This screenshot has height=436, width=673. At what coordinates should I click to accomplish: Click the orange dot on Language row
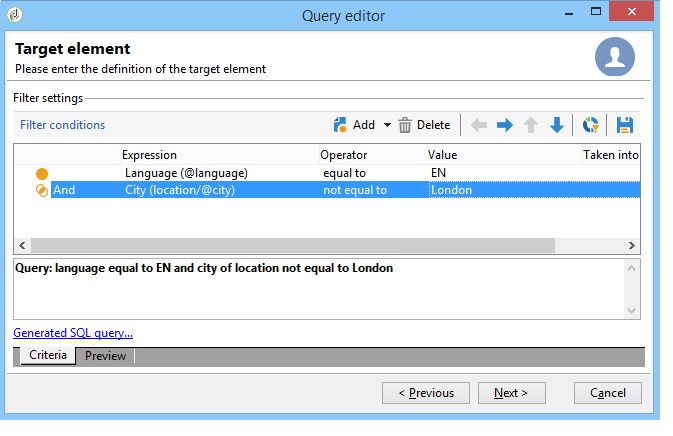[x=42, y=174]
